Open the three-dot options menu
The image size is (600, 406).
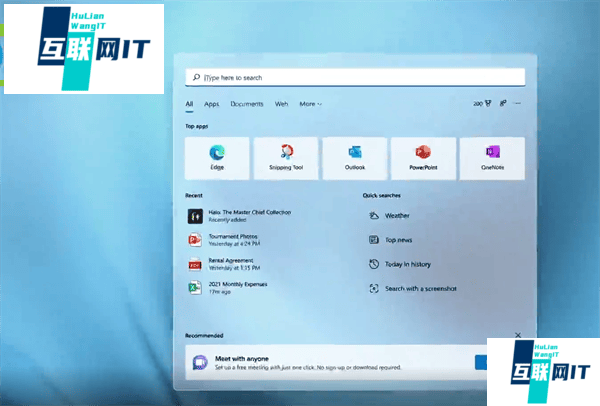(x=518, y=103)
